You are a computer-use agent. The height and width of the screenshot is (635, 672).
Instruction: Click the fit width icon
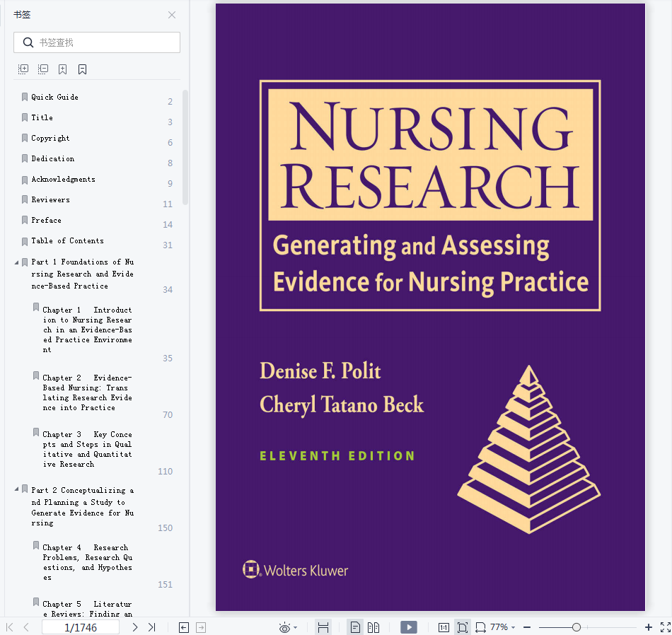pos(480,628)
